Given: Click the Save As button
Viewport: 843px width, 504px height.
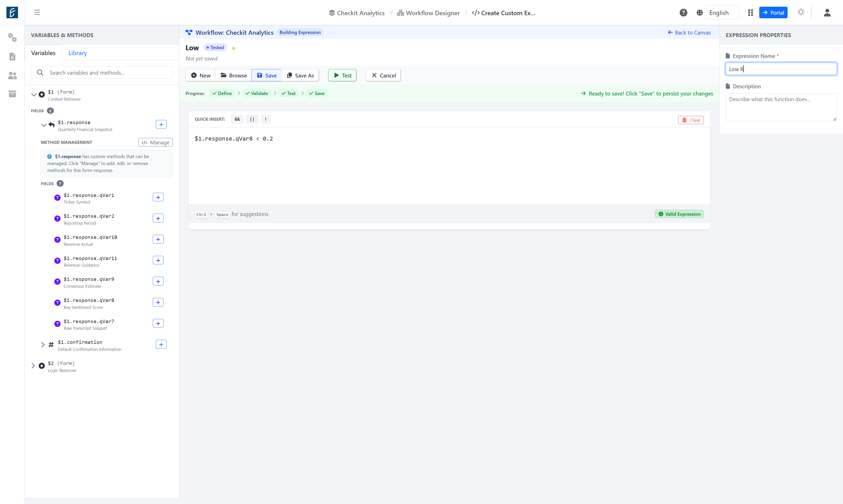Looking at the screenshot, I should tap(300, 75).
